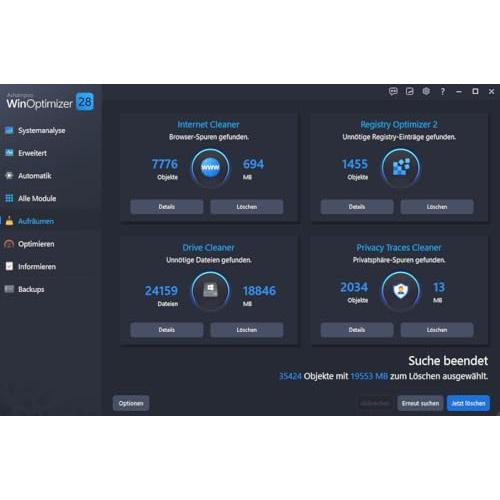The height and width of the screenshot is (500, 500).
Task: Click the Drive Cleaner disk icon
Action: click(210, 291)
